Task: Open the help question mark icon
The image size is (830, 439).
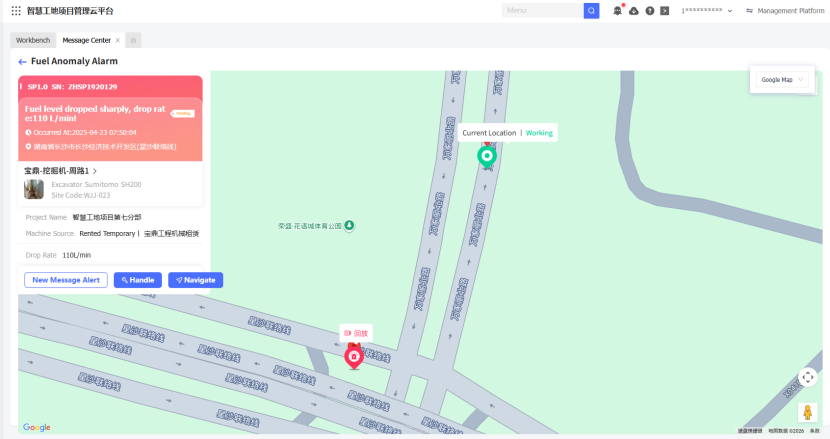Action: pyautogui.click(x=650, y=11)
